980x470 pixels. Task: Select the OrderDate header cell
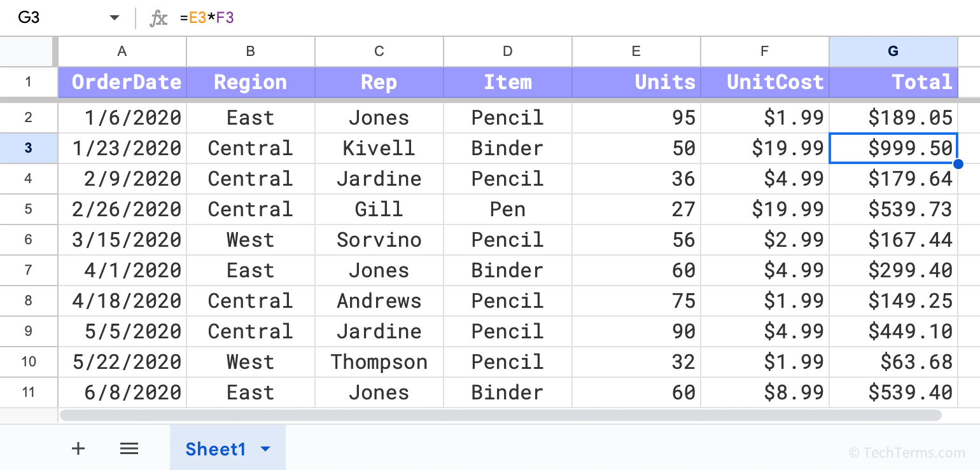tap(122, 82)
